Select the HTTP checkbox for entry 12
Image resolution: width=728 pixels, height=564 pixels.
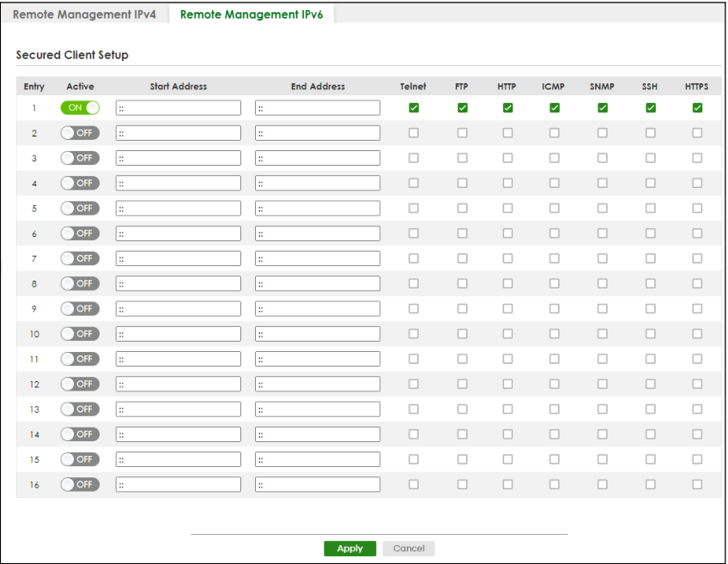(x=507, y=384)
